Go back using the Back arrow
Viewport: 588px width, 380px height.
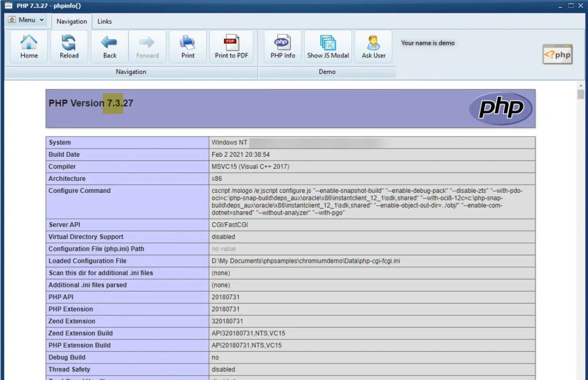(x=110, y=46)
